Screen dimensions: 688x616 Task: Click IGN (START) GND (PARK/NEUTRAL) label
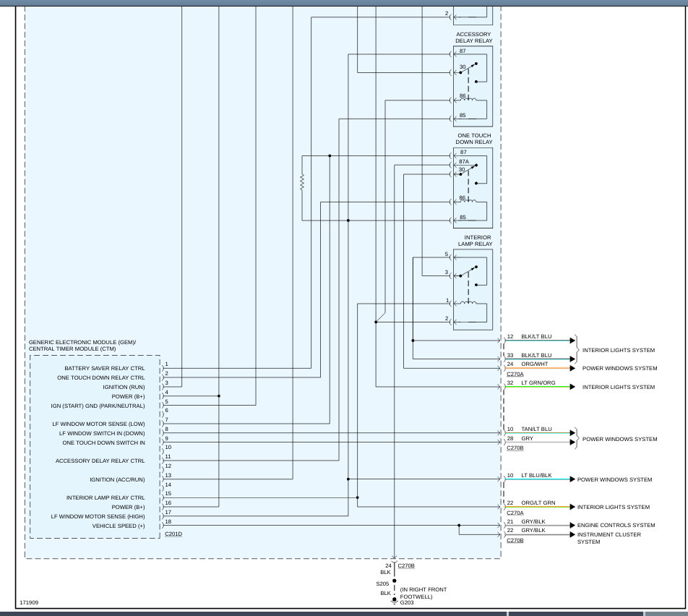[98, 406]
